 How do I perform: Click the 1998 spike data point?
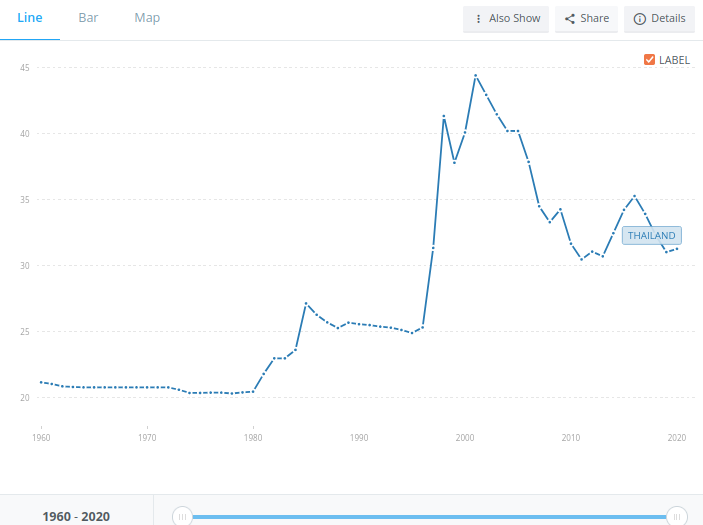click(x=444, y=117)
